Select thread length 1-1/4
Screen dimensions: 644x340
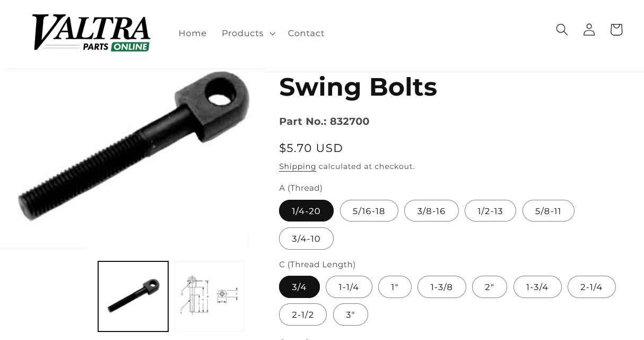coord(349,287)
